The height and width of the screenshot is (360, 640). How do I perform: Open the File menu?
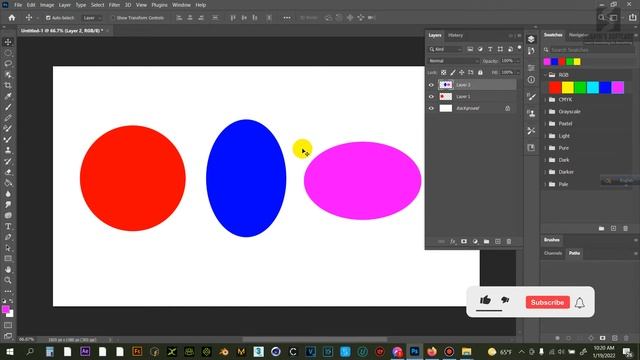[18, 5]
